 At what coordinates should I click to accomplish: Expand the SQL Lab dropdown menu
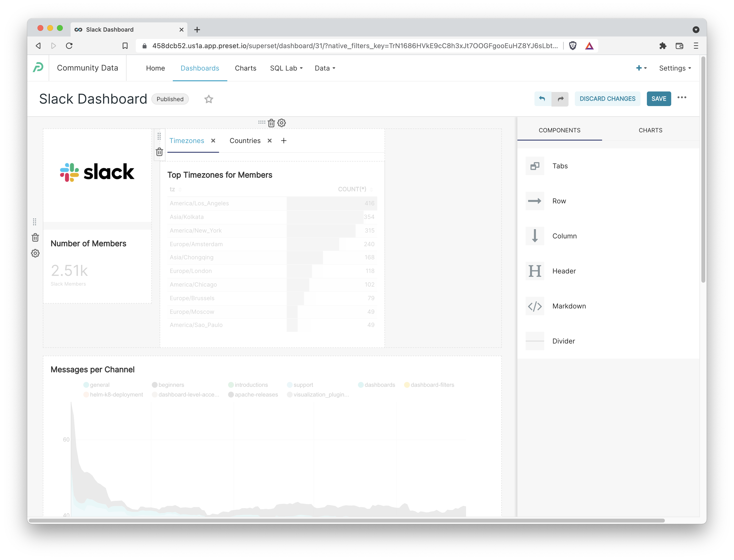pyautogui.click(x=286, y=68)
